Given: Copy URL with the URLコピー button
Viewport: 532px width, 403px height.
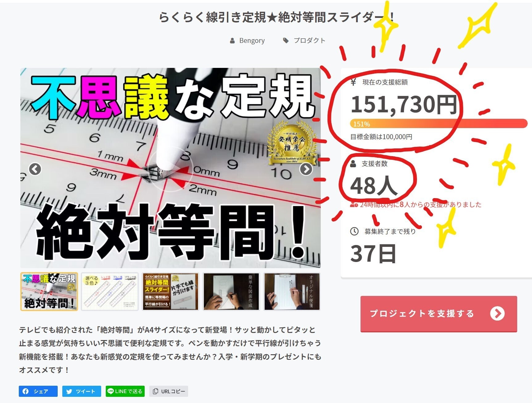Looking at the screenshot, I should [x=169, y=391].
